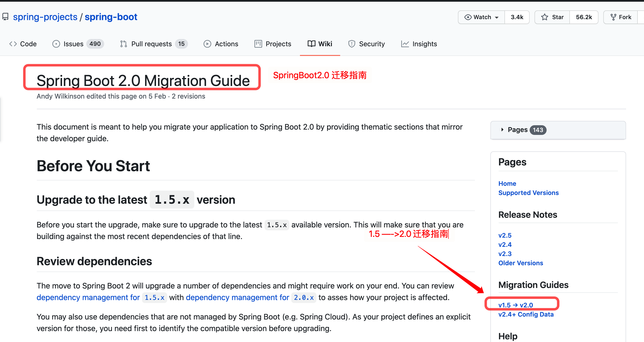This screenshot has width=644, height=342.
Task: Click the Upgrade to the latest 1.5.x heading
Action: [x=136, y=200]
